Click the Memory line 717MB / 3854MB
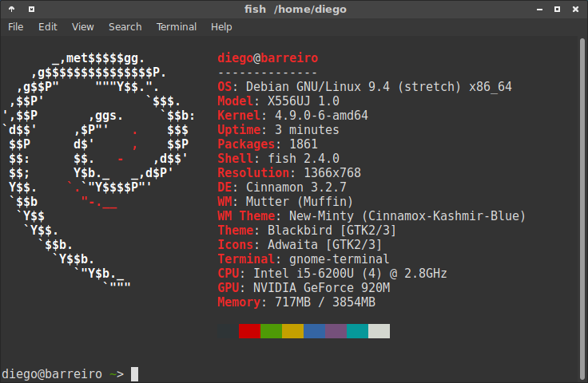588x383 pixels. point(296,302)
